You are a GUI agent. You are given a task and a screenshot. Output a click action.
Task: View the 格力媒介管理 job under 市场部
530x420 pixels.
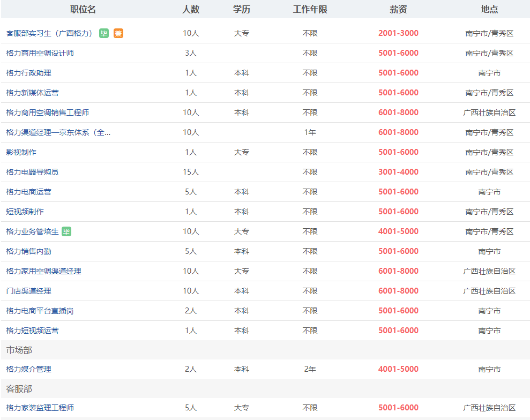[29, 369]
